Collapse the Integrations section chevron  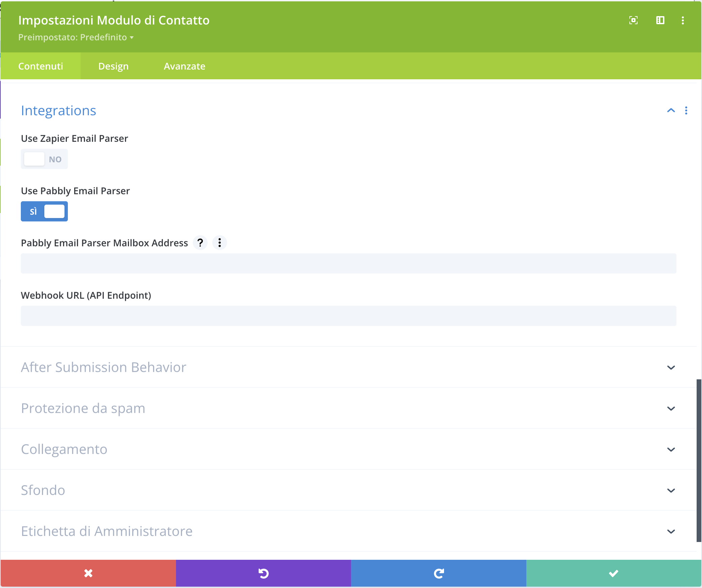click(671, 110)
